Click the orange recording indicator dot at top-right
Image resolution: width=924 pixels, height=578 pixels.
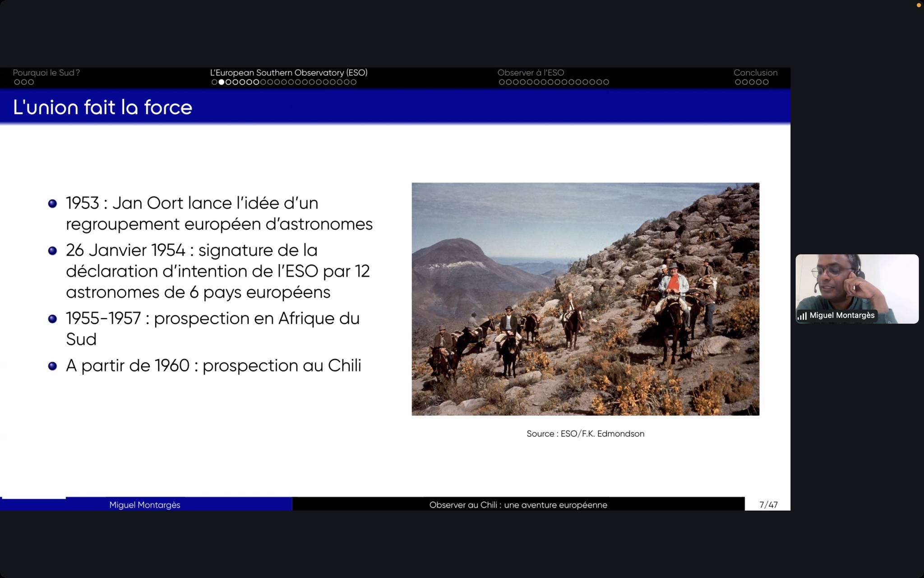click(x=919, y=5)
